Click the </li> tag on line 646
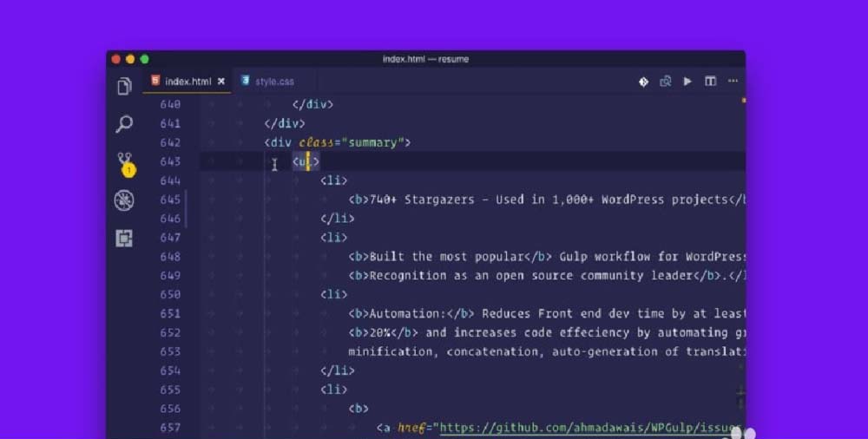This screenshot has height=439, width=868. [x=337, y=219]
